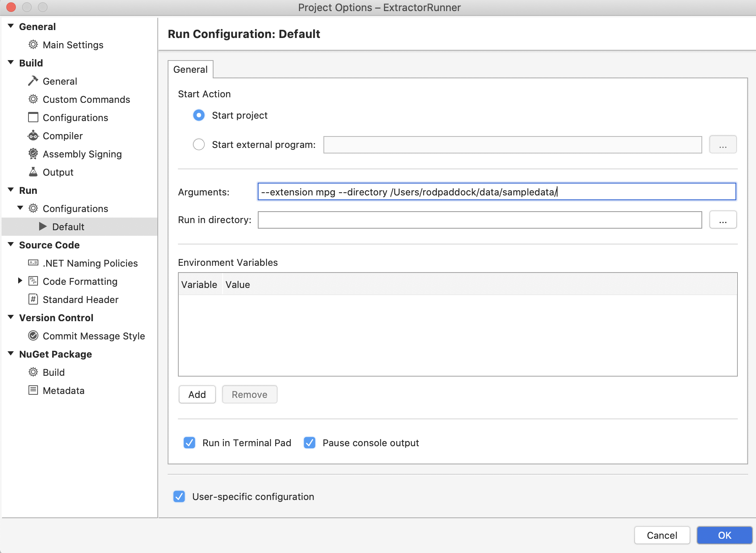Toggle User-specific configuration checkbox
The height and width of the screenshot is (553, 756).
179,496
